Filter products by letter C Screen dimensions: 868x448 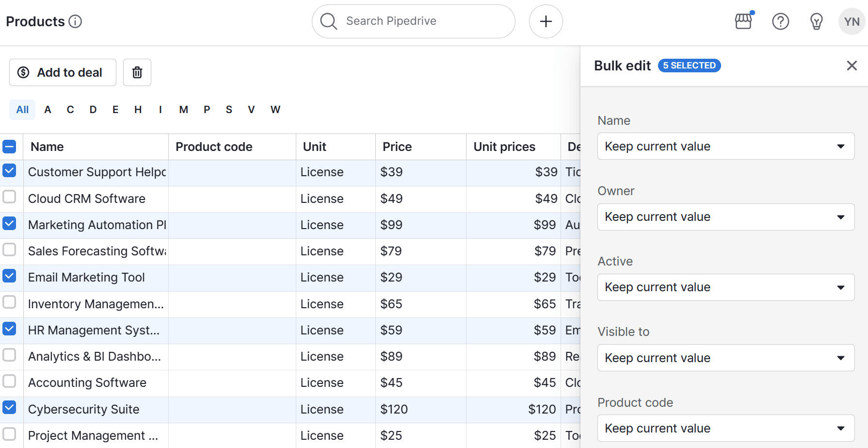[70, 110]
